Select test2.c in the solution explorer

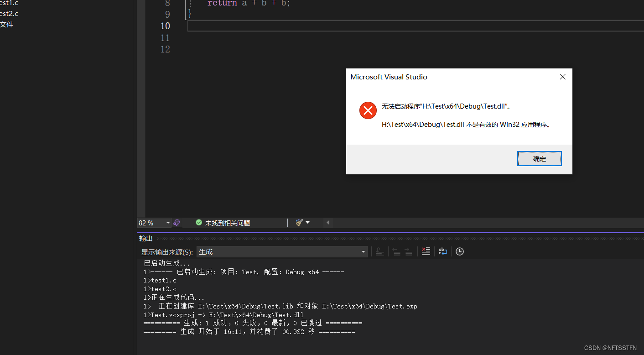pyautogui.click(x=9, y=14)
